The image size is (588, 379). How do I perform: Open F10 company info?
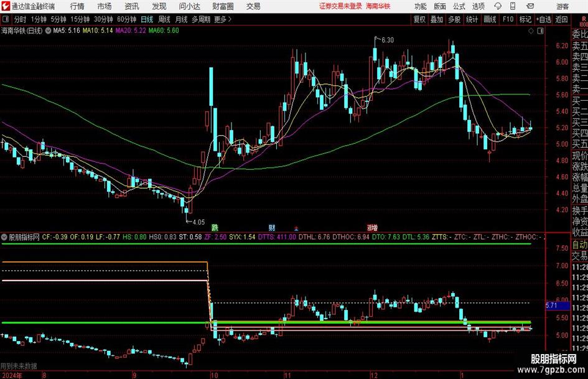(508, 19)
